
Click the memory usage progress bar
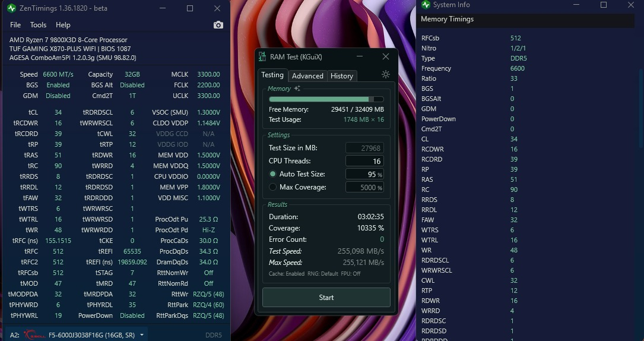coord(326,99)
